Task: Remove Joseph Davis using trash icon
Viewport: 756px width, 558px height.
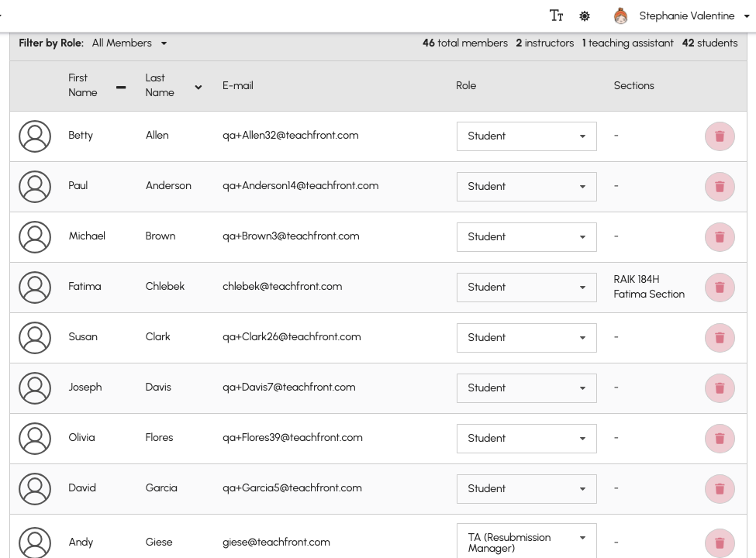Action: [720, 388]
